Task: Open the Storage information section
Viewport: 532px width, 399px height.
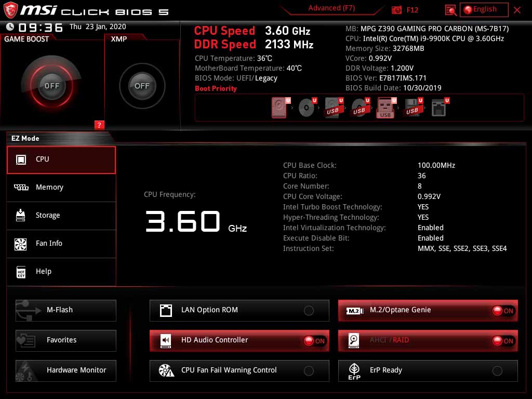Action: point(61,215)
